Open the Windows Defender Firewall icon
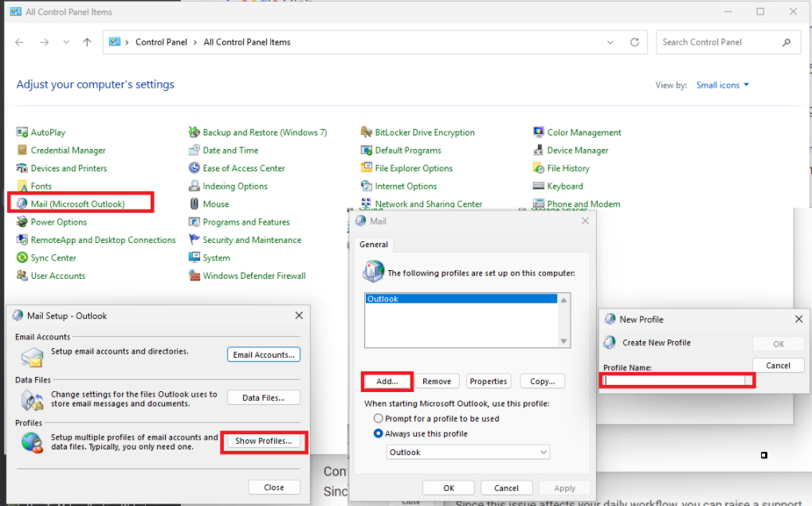 coord(194,276)
